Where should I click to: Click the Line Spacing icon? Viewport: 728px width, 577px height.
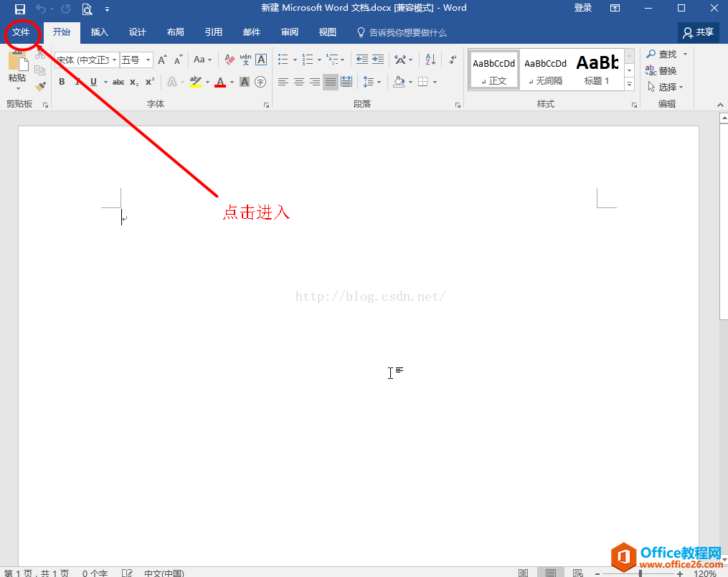coord(368,83)
